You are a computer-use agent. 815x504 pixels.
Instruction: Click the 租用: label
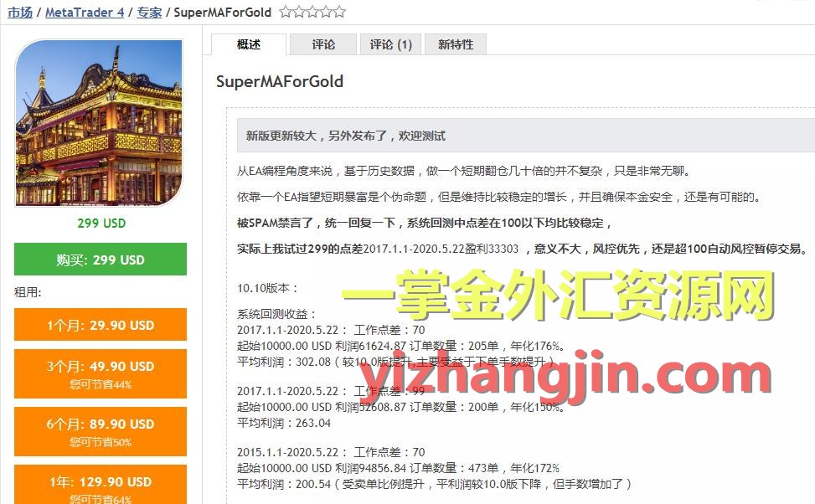(x=28, y=292)
